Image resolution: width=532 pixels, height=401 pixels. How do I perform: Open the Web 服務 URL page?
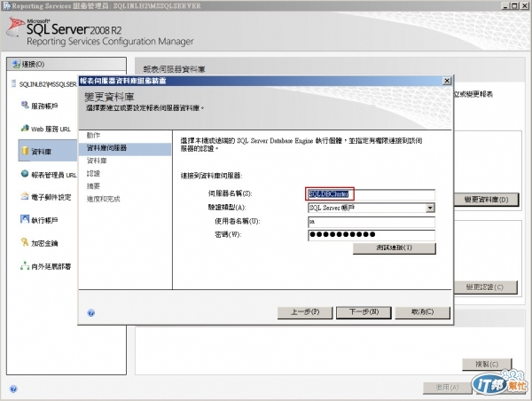tap(51, 129)
